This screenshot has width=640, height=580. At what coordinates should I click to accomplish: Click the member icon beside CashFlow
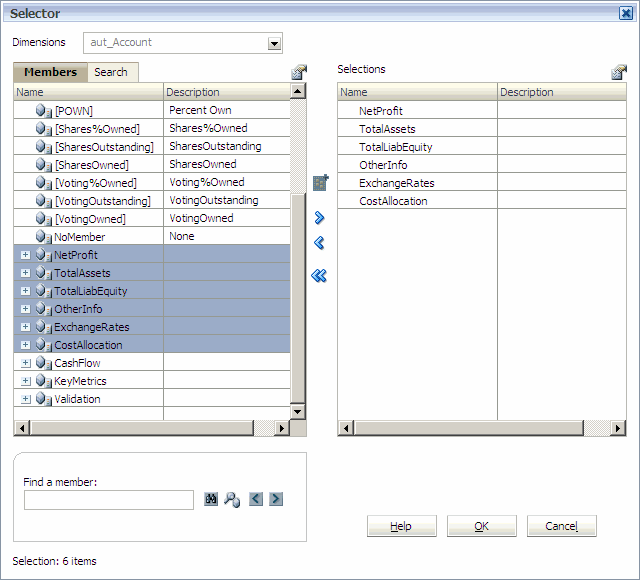point(43,362)
